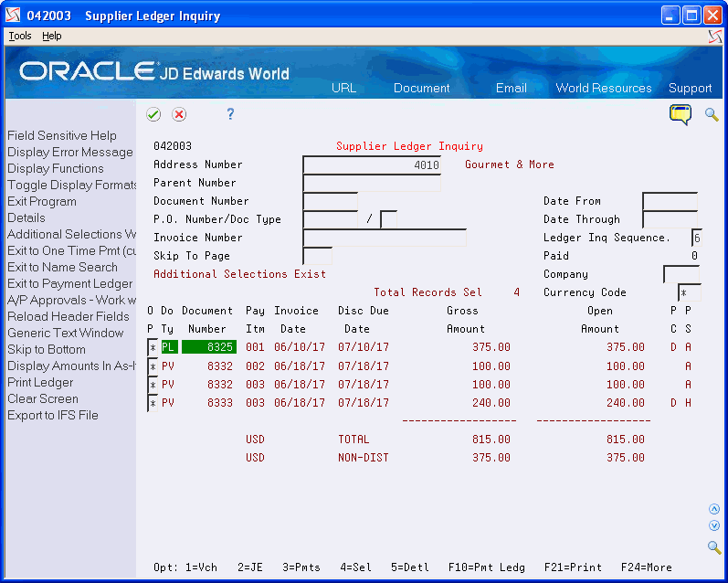Open the yellow chat bubble message icon

tap(681, 114)
